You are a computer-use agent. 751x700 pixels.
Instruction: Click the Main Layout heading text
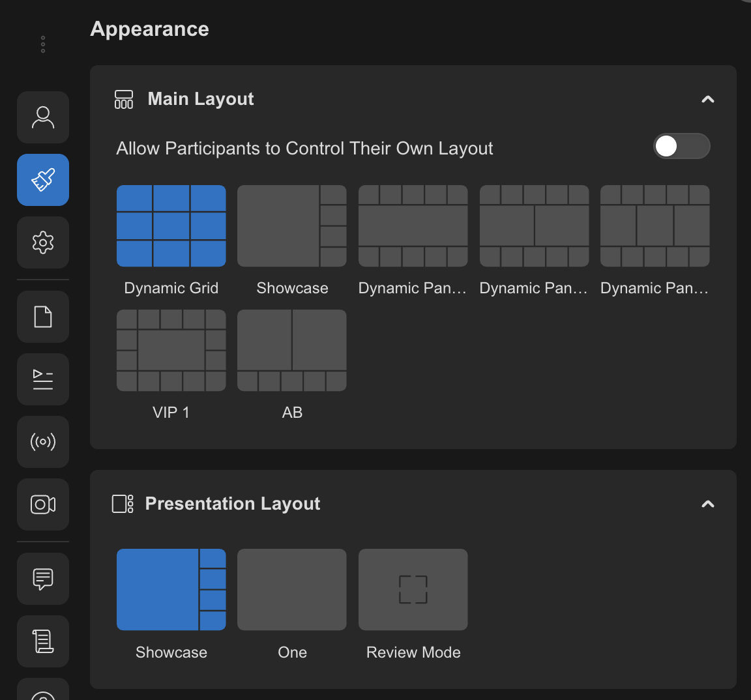pos(201,99)
